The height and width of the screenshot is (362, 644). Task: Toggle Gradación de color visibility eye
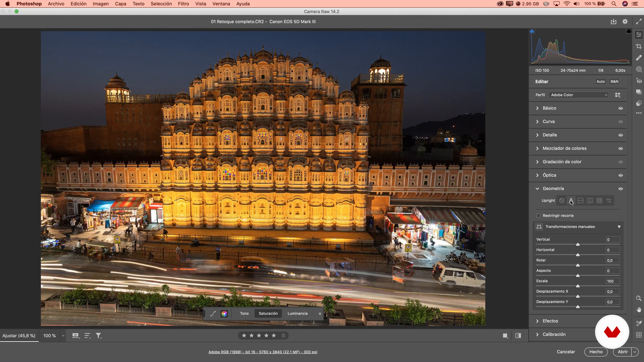coord(621,162)
